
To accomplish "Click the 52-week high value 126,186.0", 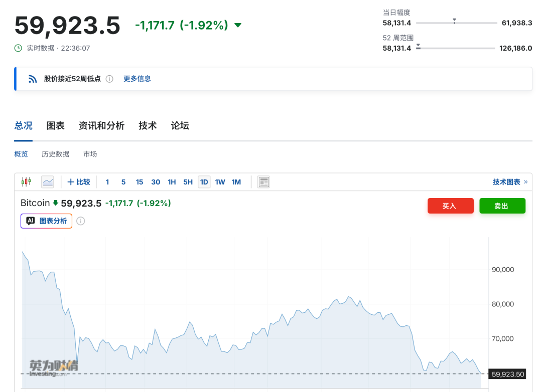I will [x=515, y=48].
